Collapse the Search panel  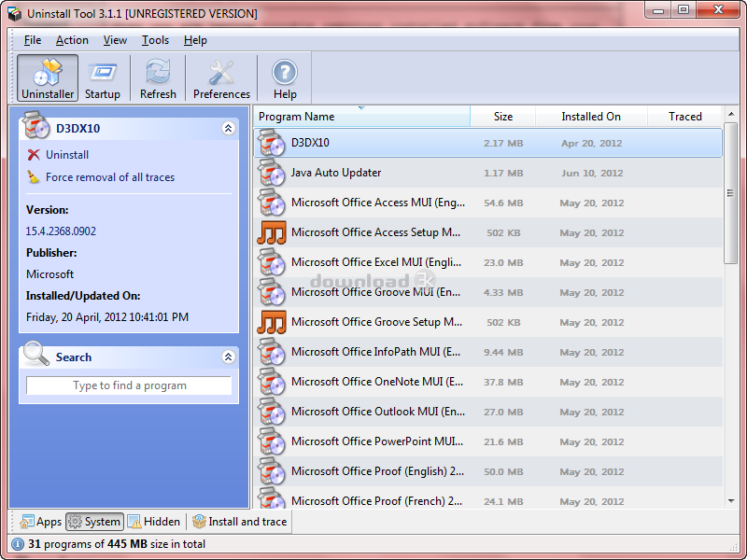coord(228,357)
